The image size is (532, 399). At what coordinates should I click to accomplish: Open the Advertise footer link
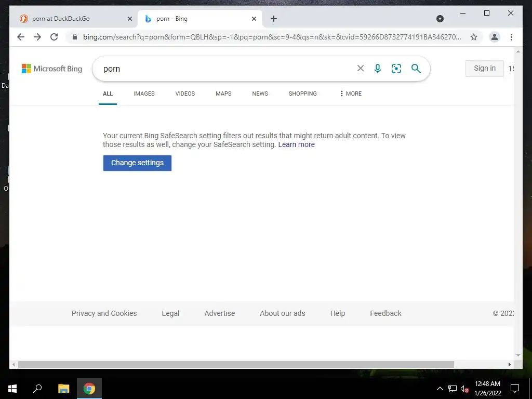pos(220,313)
